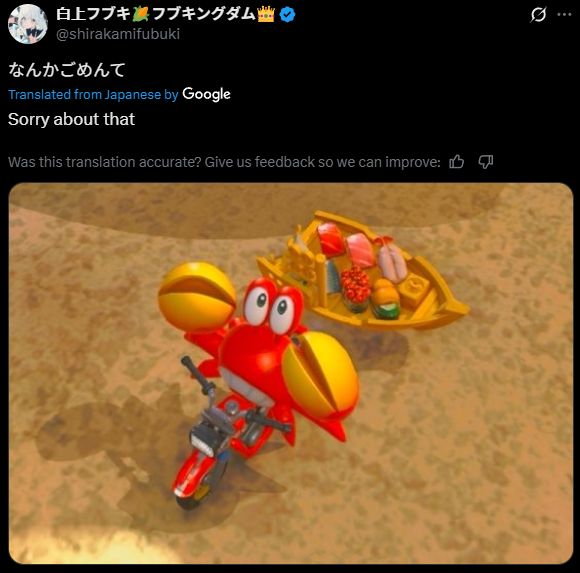Image resolution: width=580 pixels, height=573 pixels.
Task: Click the crab's raised yellow claw
Action: tap(197, 296)
